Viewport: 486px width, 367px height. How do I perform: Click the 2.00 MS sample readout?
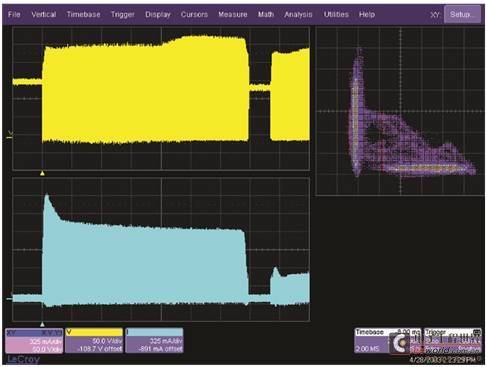click(x=367, y=349)
